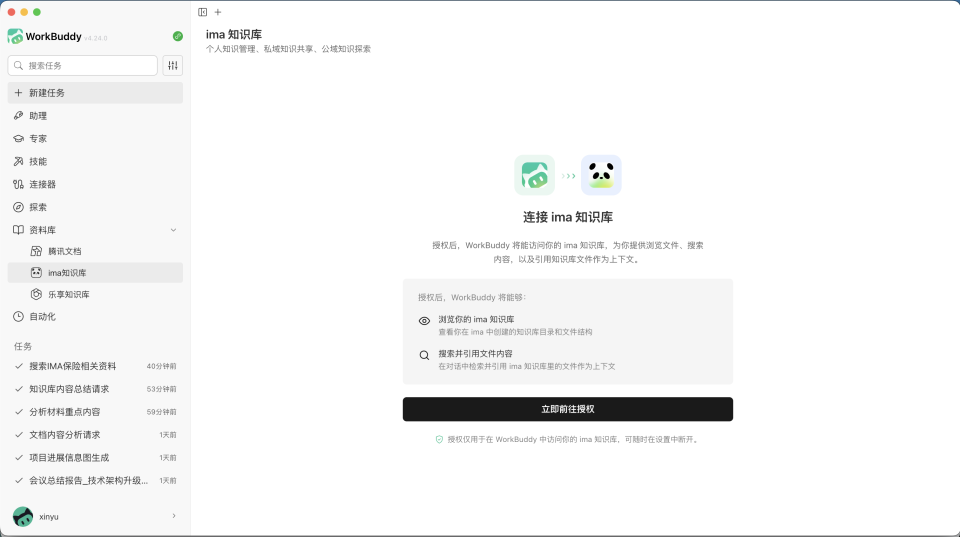This screenshot has width=960, height=537.
Task: Click the 助理 rocket icon
Action: coord(18,116)
